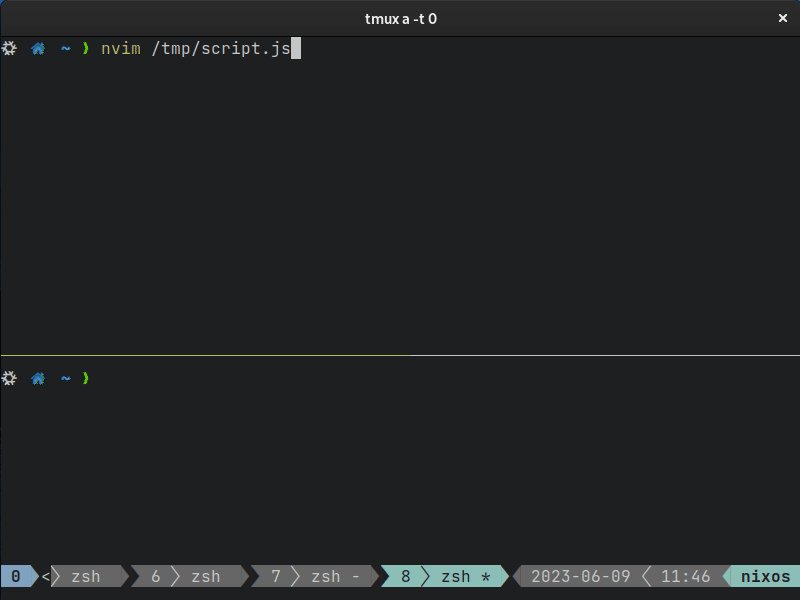Click the 11:46 clock in status bar
800x600 pixels.
click(685, 577)
